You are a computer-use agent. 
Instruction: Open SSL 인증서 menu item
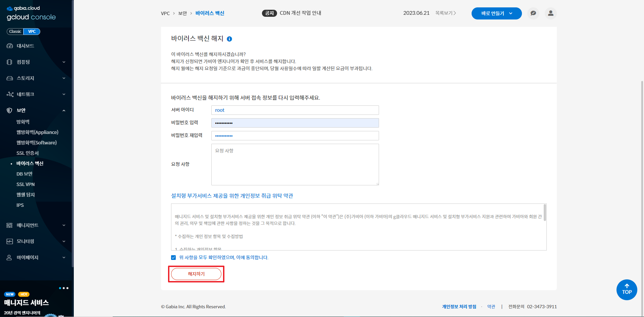28,153
